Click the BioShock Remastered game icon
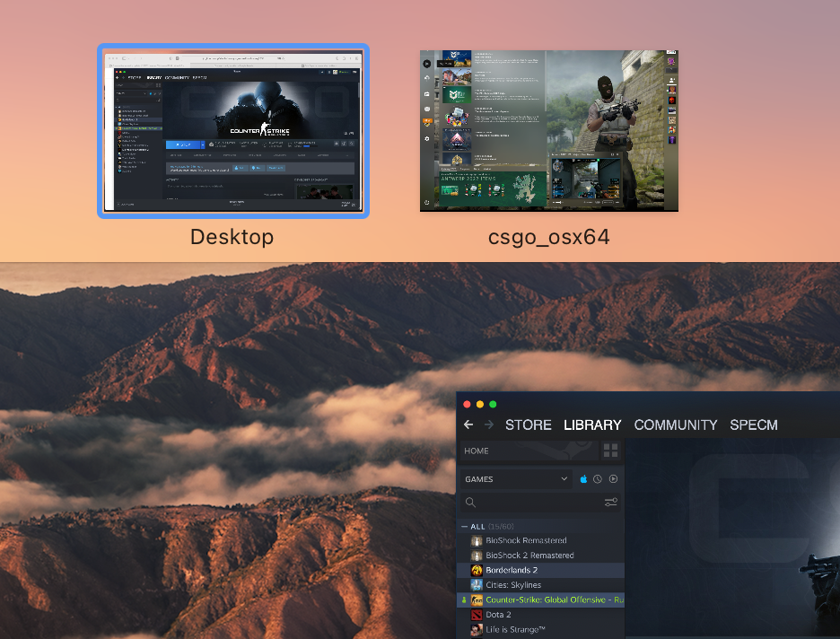The image size is (840, 639). (477, 540)
